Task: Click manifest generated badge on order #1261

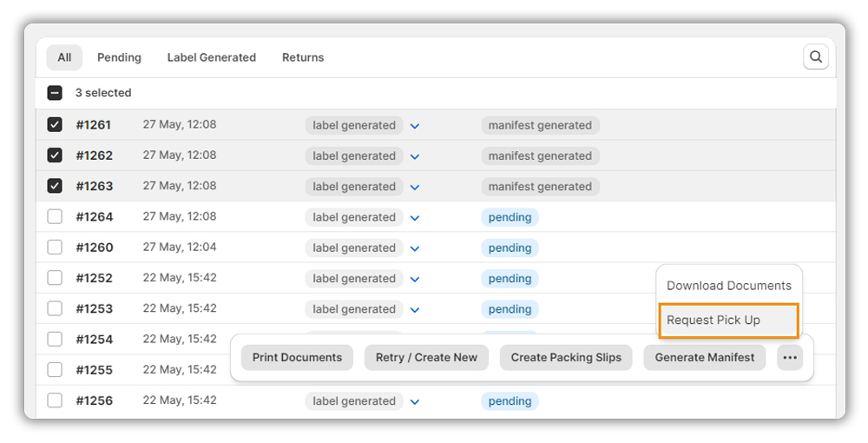Action: (x=540, y=125)
